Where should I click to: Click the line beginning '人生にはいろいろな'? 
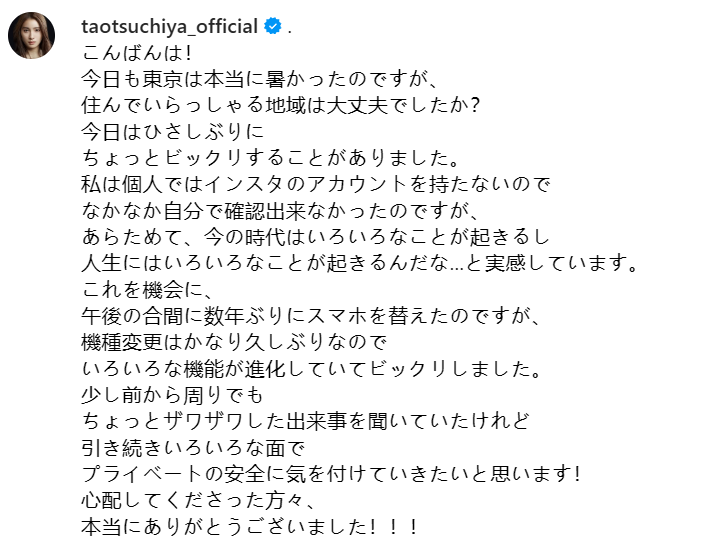(x=361, y=262)
